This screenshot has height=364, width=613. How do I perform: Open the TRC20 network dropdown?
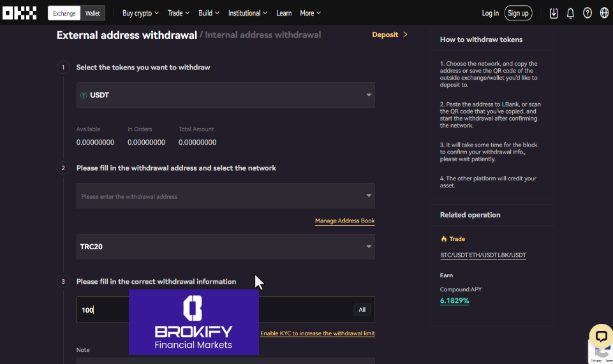[368, 247]
